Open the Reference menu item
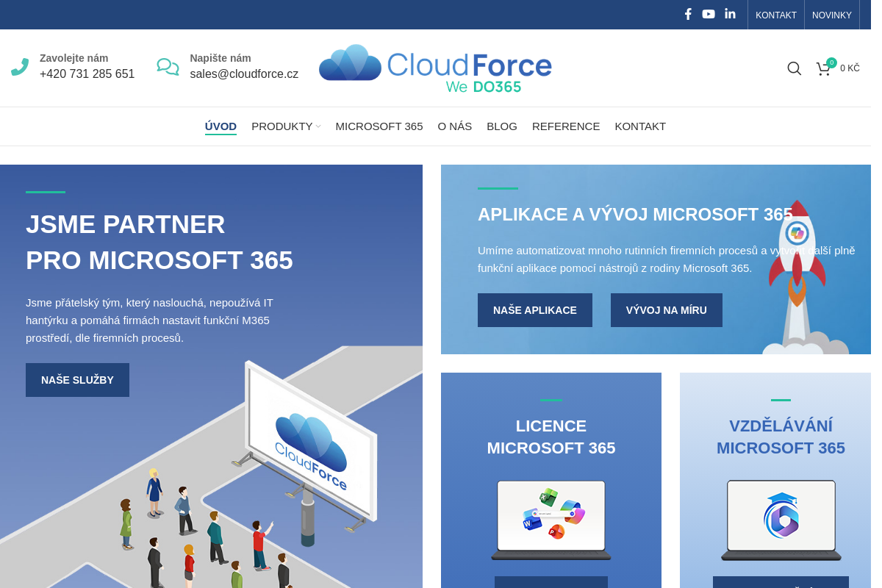Viewport: 882px width, 588px height. [566, 126]
